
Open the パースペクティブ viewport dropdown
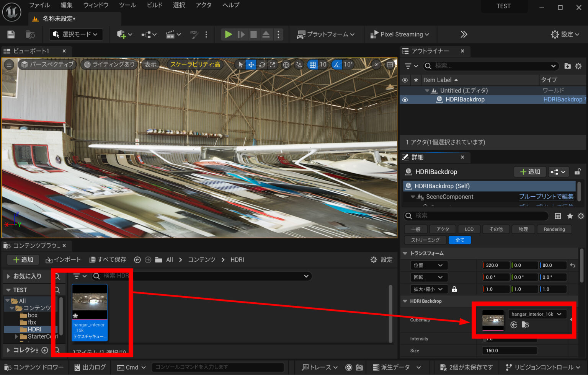pyautogui.click(x=47, y=64)
